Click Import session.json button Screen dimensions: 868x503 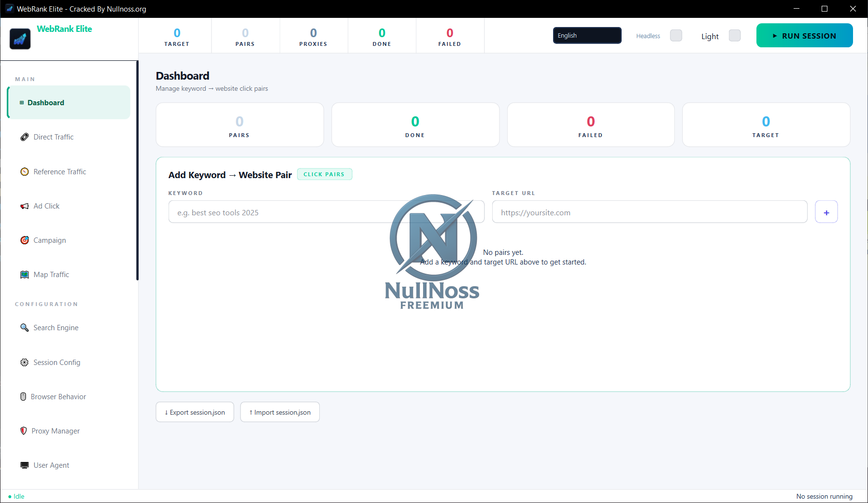click(x=280, y=412)
